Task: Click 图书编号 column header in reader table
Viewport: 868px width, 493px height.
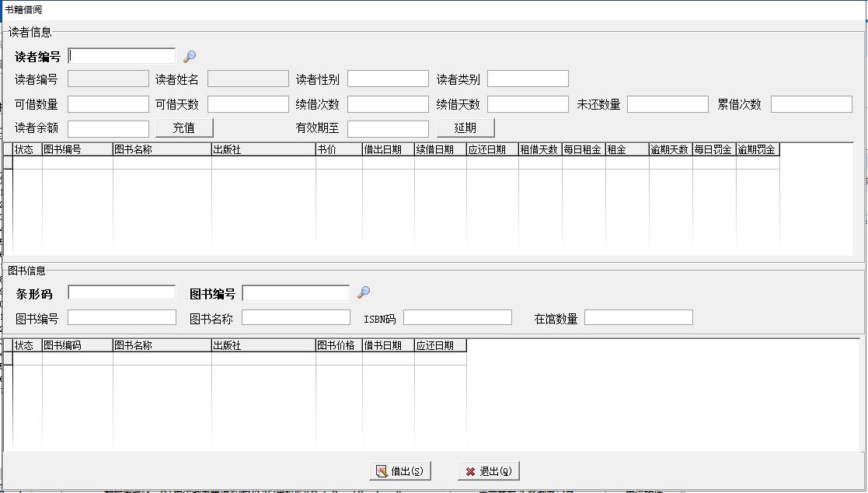Action: (x=78, y=149)
